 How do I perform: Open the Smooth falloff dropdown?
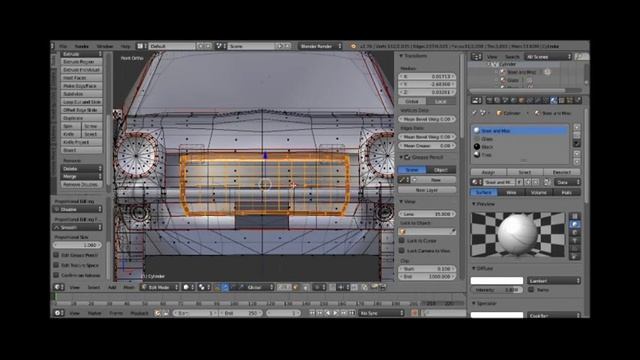click(77, 227)
